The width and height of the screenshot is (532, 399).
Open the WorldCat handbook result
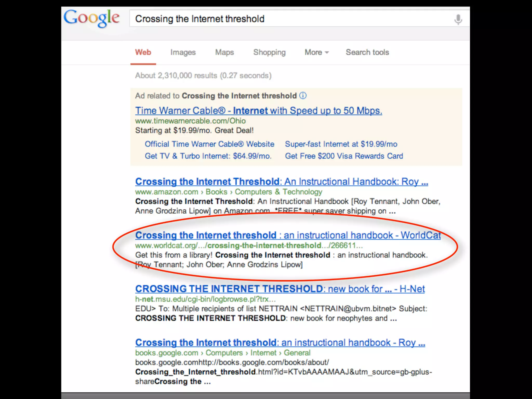[288, 235]
